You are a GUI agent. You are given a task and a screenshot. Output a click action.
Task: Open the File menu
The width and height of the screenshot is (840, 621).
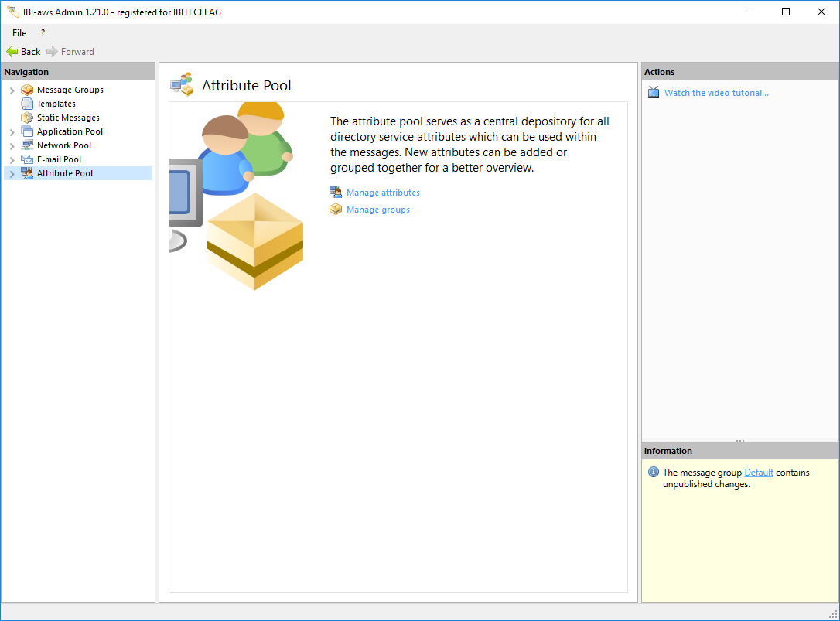click(x=19, y=33)
